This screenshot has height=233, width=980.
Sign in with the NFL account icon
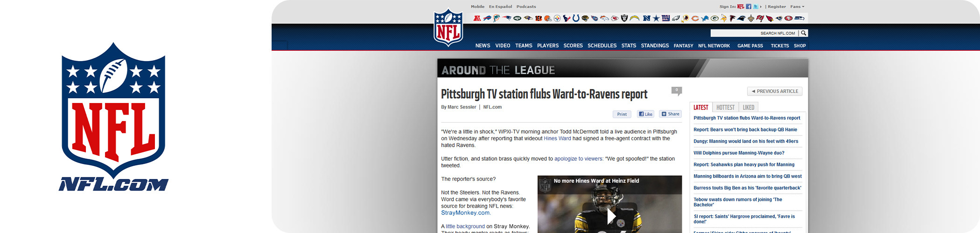[x=741, y=7]
